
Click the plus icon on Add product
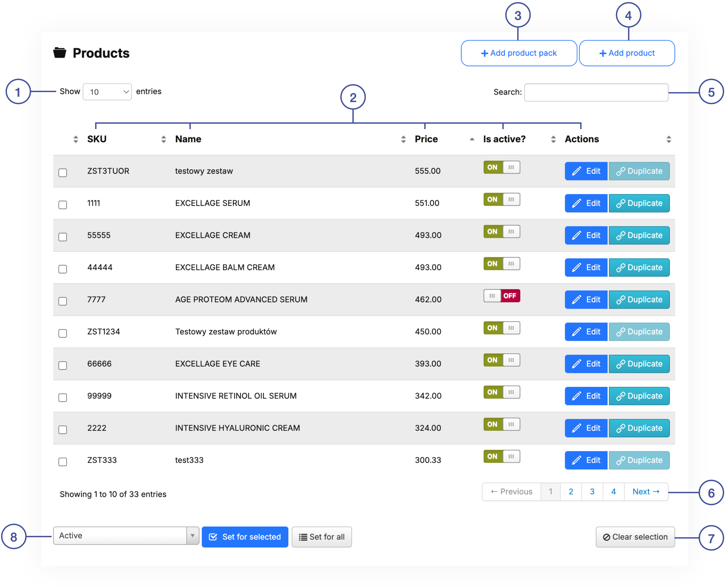click(x=603, y=53)
